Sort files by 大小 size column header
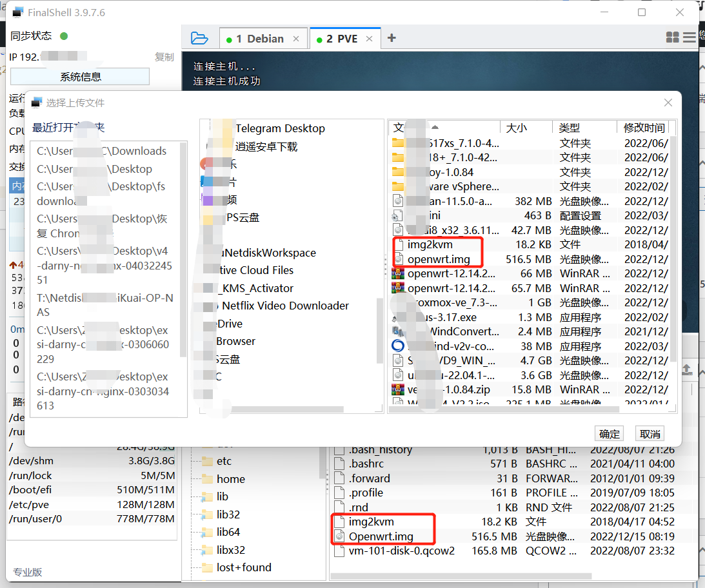The height and width of the screenshot is (588, 705). (x=517, y=128)
